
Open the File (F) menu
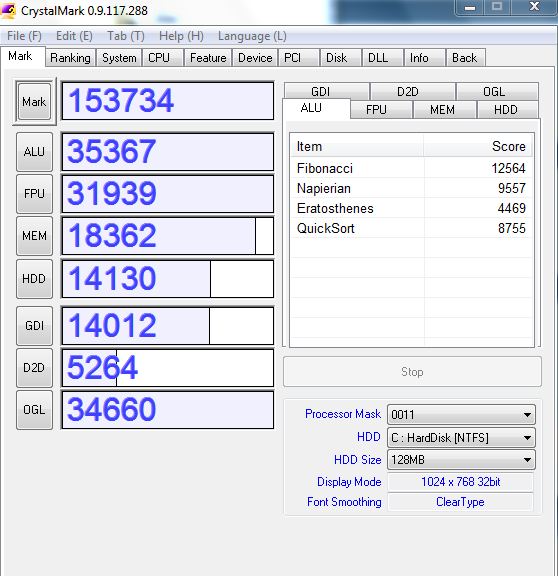click(x=24, y=36)
